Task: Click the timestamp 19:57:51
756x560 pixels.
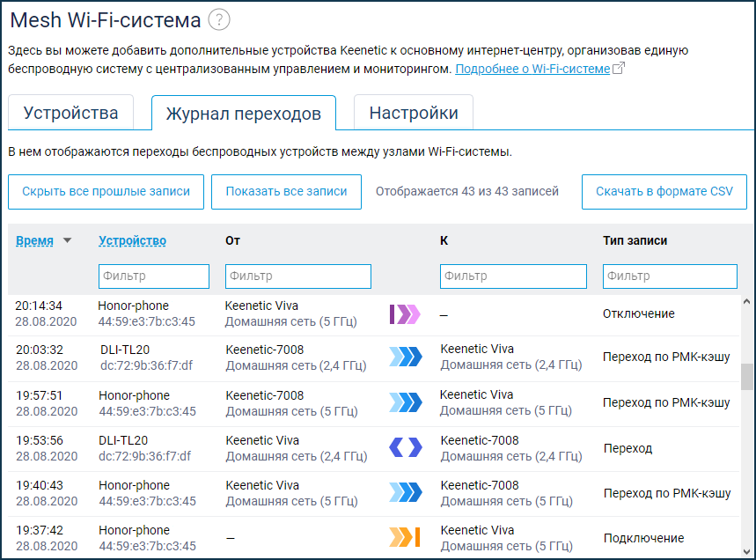Action: 40,395
